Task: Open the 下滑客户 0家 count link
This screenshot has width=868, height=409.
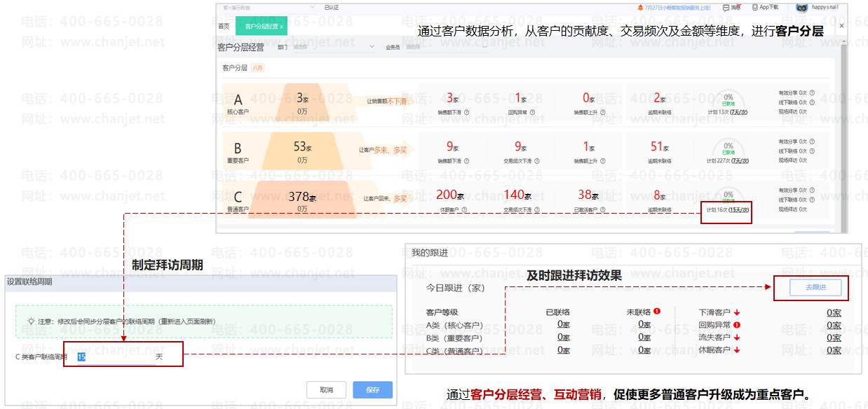Action: tap(834, 312)
